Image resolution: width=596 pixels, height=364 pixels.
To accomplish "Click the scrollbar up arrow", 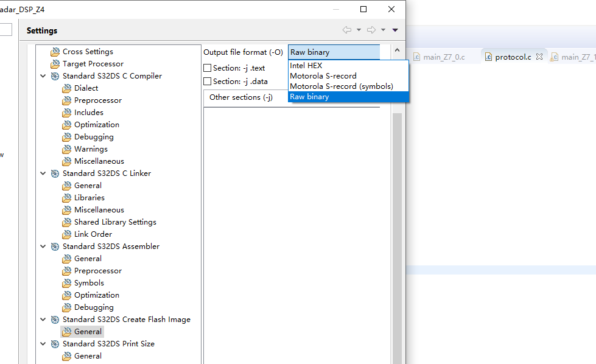I will pos(397,51).
